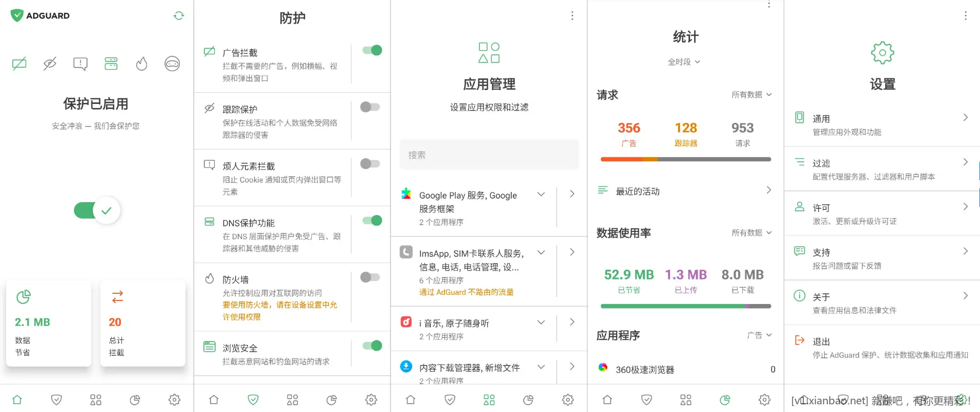The height and width of the screenshot is (412, 980).
Task: Turn off the 浏览安全 switch
Action: pyautogui.click(x=372, y=345)
